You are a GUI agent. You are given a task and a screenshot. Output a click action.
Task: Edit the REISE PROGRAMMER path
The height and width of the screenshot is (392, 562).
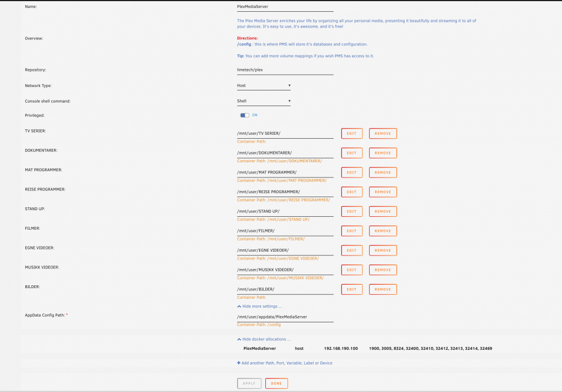click(x=352, y=192)
